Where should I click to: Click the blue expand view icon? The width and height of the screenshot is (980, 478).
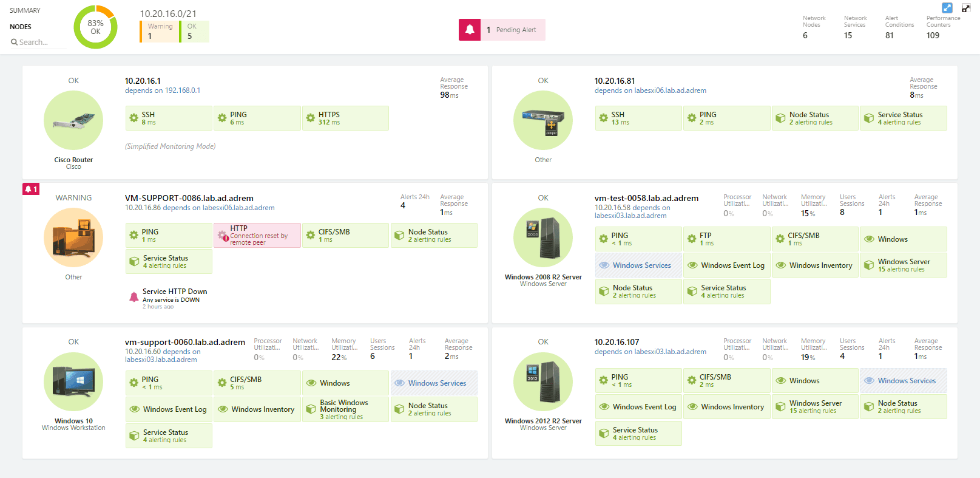coord(947,8)
